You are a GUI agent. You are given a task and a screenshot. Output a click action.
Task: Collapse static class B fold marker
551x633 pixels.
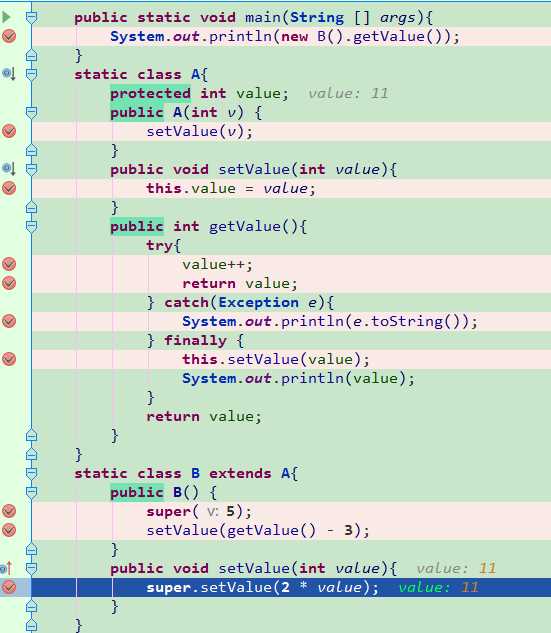pyautogui.click(x=31, y=473)
